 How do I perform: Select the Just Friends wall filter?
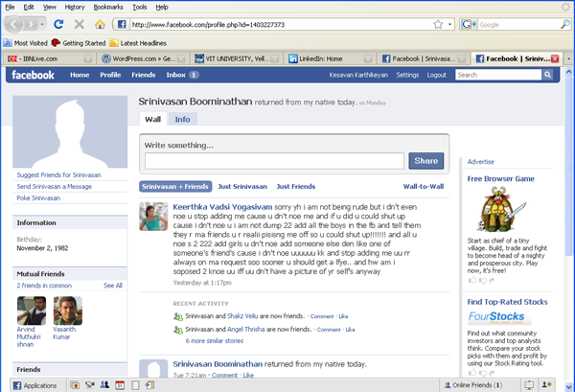point(296,186)
